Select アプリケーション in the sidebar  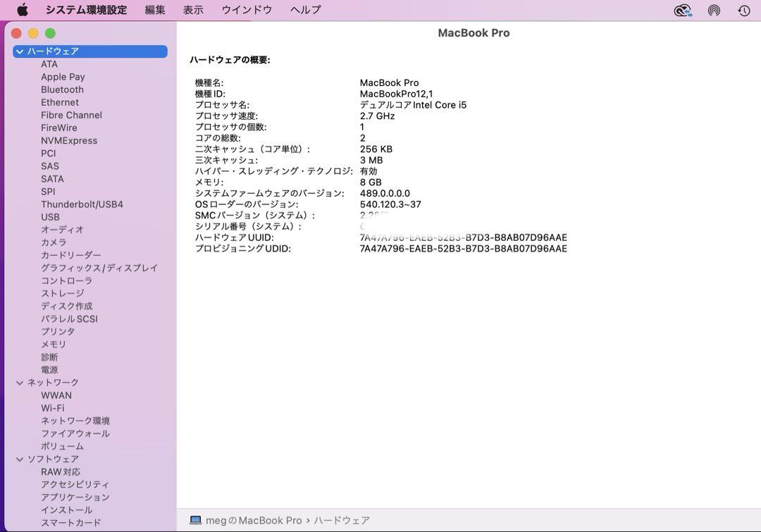[x=75, y=497]
